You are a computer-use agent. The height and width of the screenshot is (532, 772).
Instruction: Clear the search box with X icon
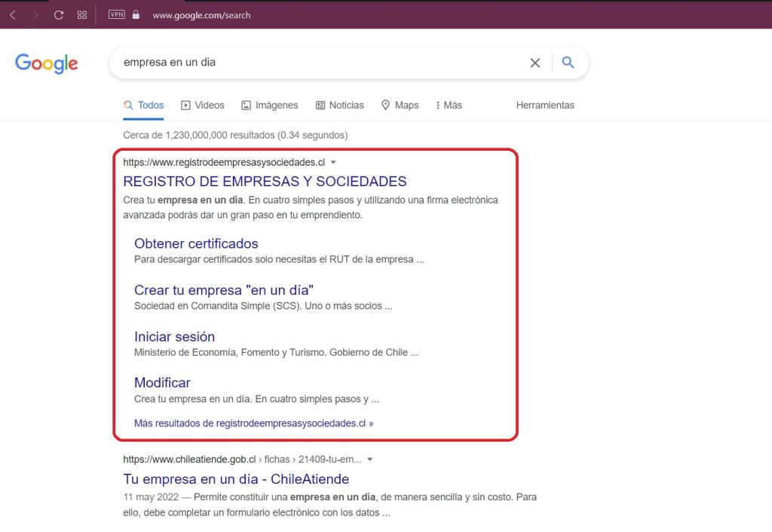(535, 63)
